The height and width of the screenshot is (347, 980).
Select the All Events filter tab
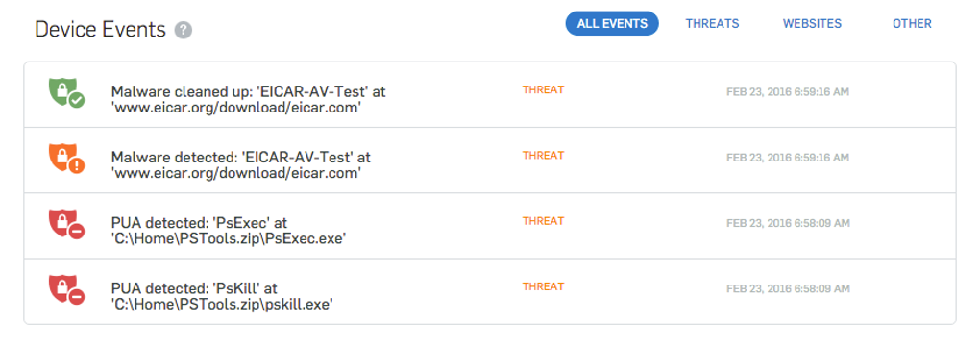click(612, 24)
